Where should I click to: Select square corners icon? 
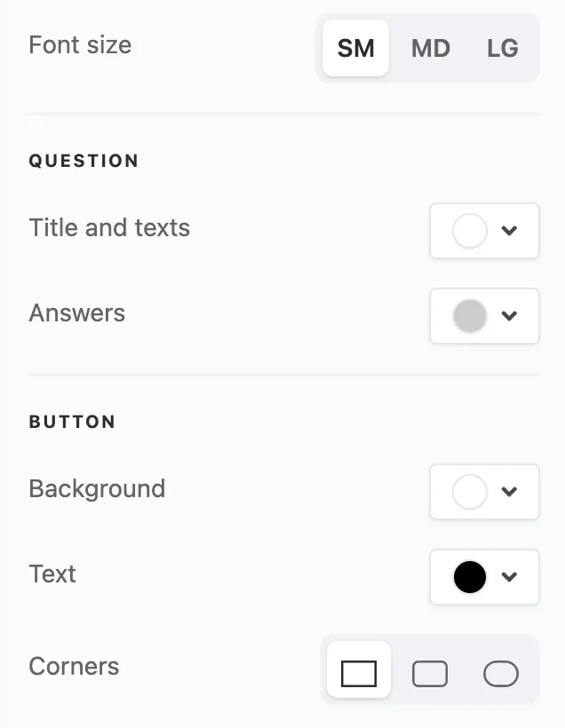click(359, 674)
